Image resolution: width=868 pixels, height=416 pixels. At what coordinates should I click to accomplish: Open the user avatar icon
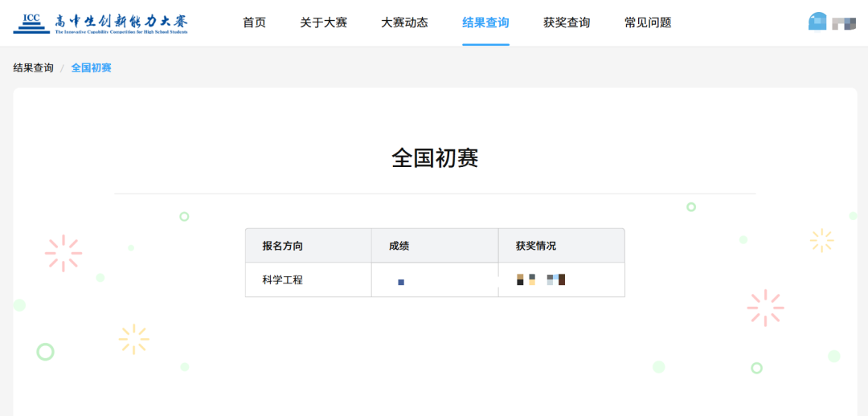pos(817,22)
